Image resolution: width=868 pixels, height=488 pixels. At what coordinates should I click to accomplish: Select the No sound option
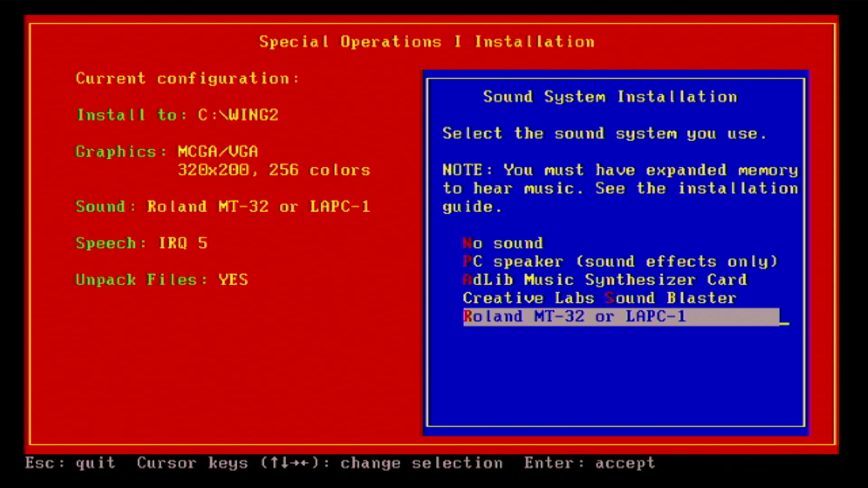pos(503,244)
